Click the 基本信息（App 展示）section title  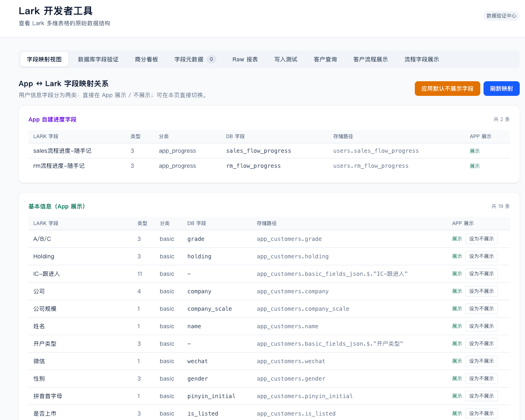pyautogui.click(x=57, y=206)
